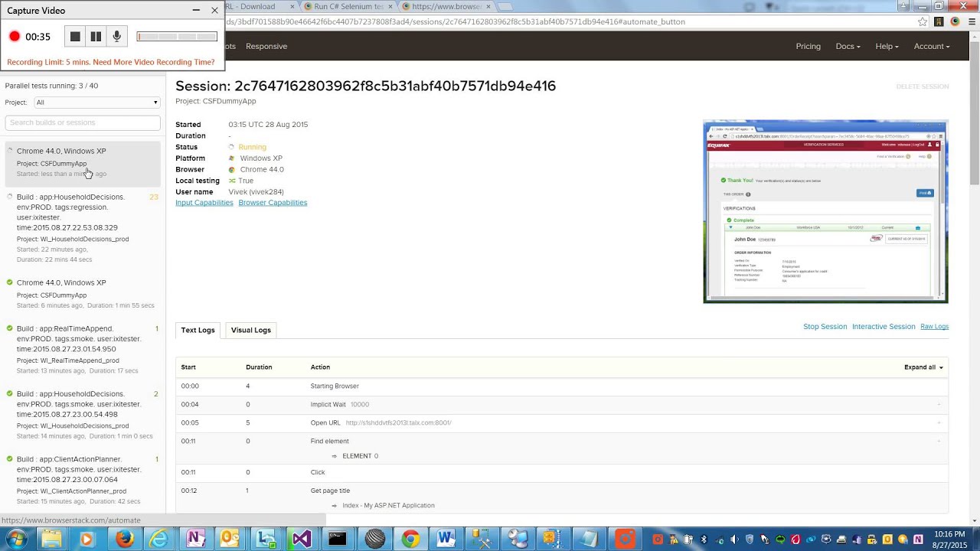Open the ClientActionPlanner smoke build
The image size is (980, 551).
click(83, 479)
